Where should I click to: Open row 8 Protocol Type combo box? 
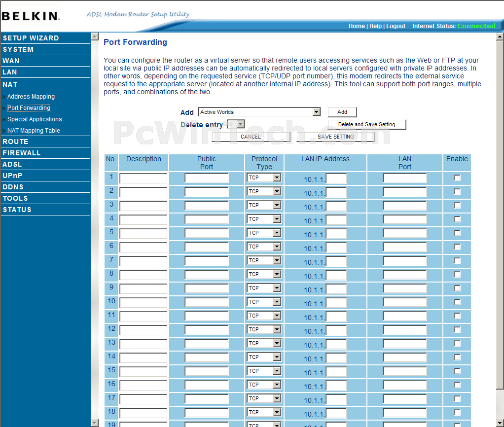point(264,274)
